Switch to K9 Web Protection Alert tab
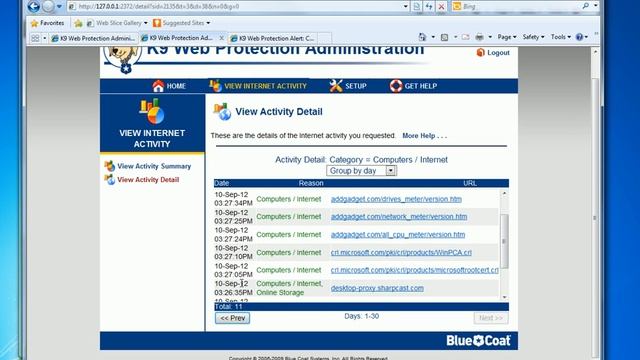The width and height of the screenshot is (640, 360). coord(273,38)
